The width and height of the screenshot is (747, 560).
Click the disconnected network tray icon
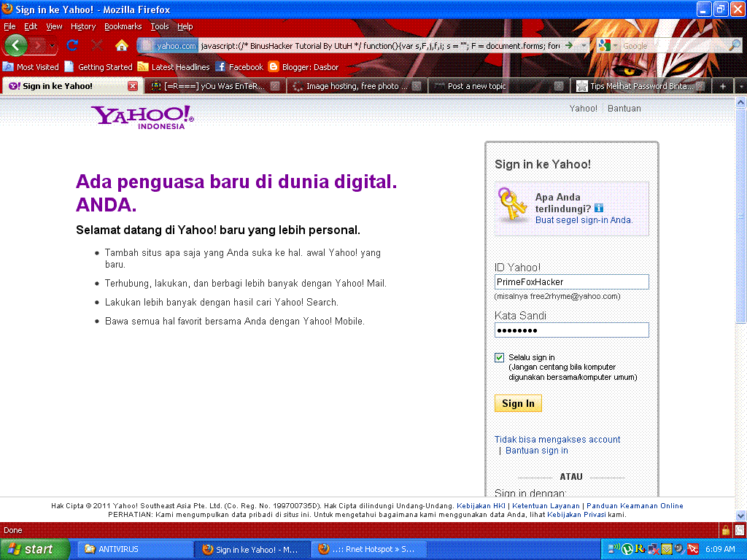(653, 549)
